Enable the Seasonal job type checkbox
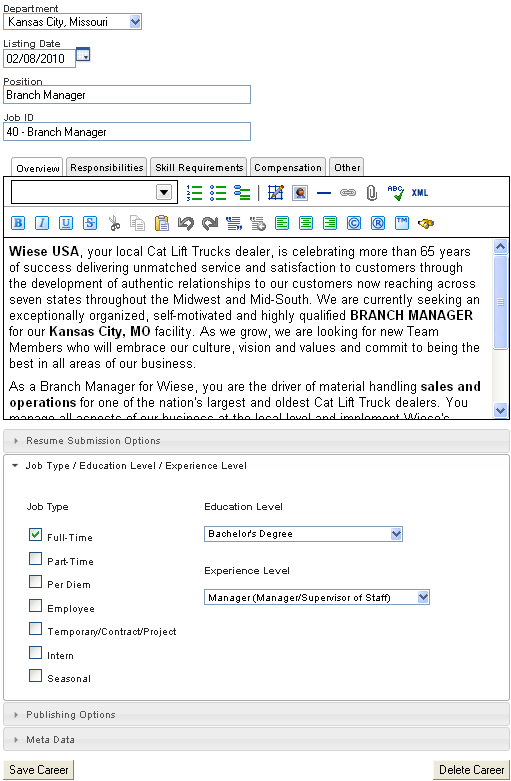Image resolution: width=511 pixels, height=781 pixels. coord(35,675)
